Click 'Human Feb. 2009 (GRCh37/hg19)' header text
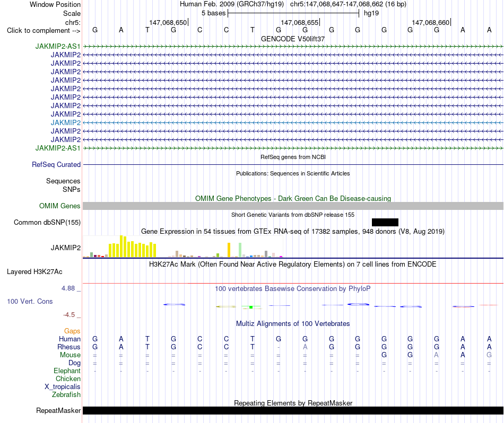Image resolution: width=504 pixels, height=423 pixels. pyautogui.click(x=232, y=4)
